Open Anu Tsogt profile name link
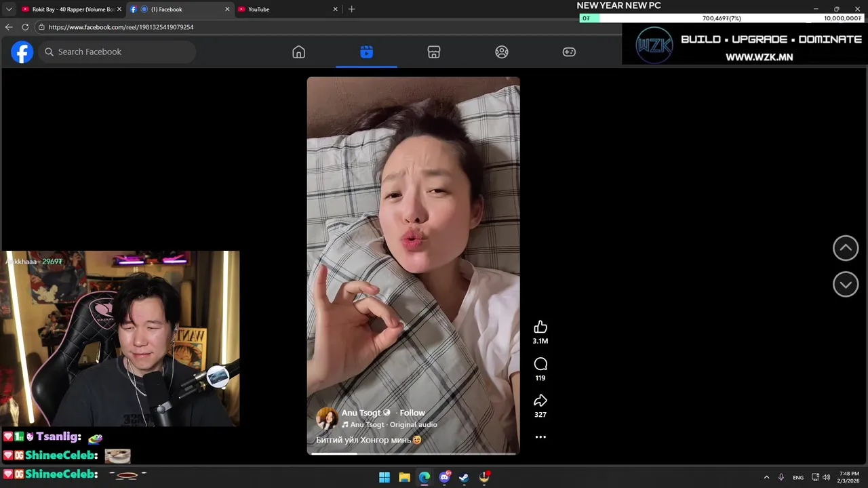Screen dimensions: 868x488 [x=361, y=413]
